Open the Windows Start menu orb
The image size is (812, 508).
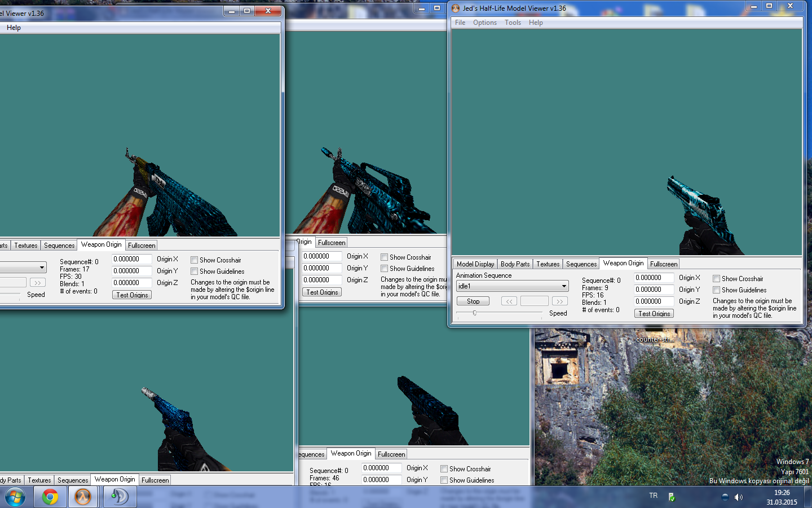(15, 497)
